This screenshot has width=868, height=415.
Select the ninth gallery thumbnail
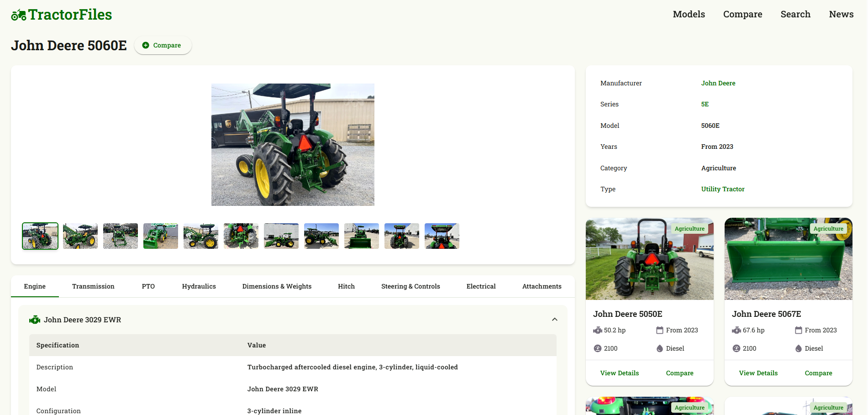[x=362, y=236]
